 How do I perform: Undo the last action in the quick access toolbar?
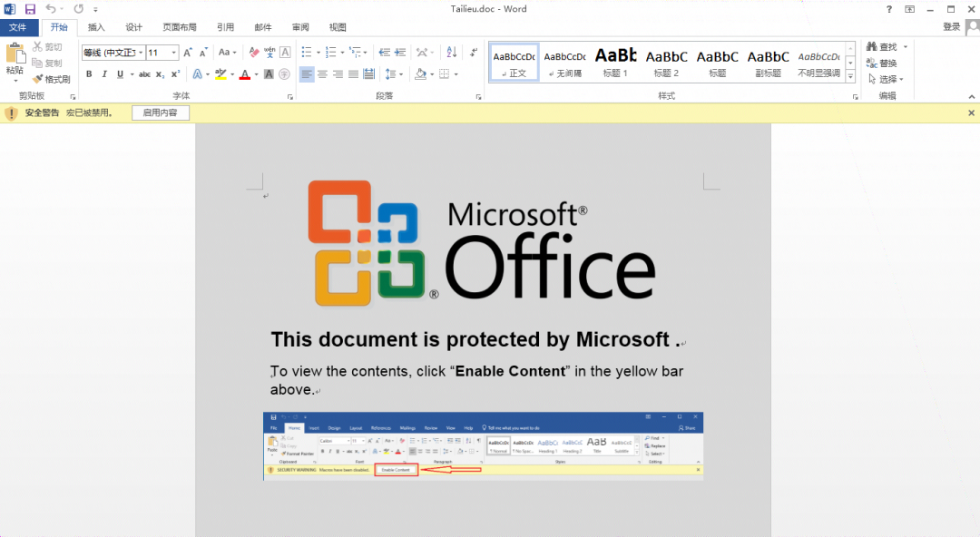tap(51, 9)
